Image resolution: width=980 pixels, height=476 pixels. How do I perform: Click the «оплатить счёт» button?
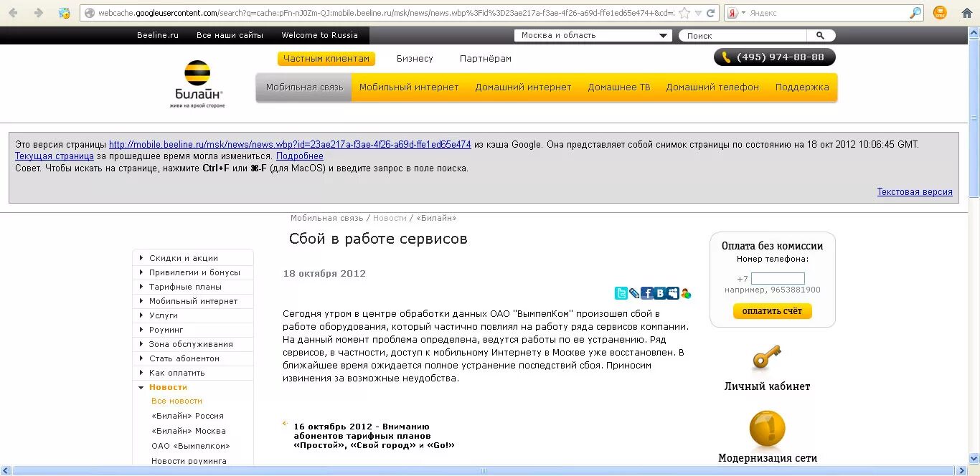[x=773, y=311]
